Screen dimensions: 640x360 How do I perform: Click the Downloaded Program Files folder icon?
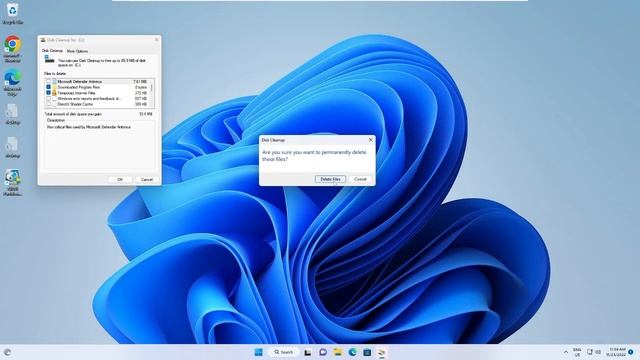(54, 87)
